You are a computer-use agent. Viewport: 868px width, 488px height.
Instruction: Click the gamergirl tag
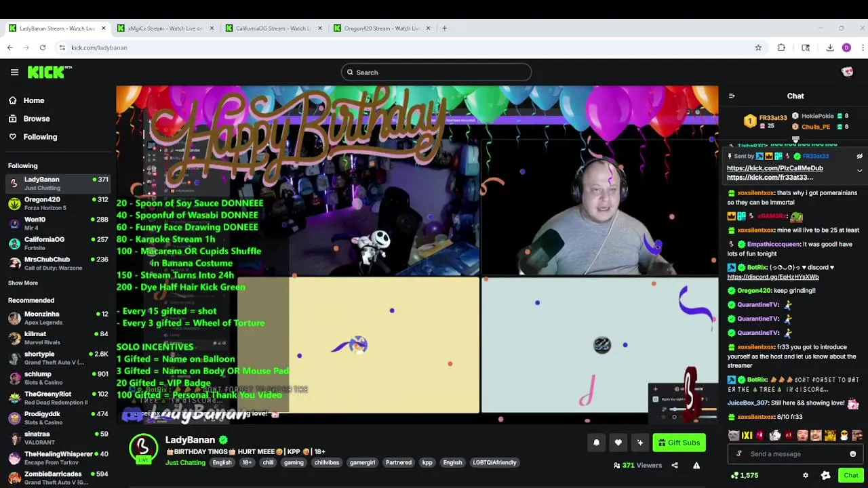[362, 463]
